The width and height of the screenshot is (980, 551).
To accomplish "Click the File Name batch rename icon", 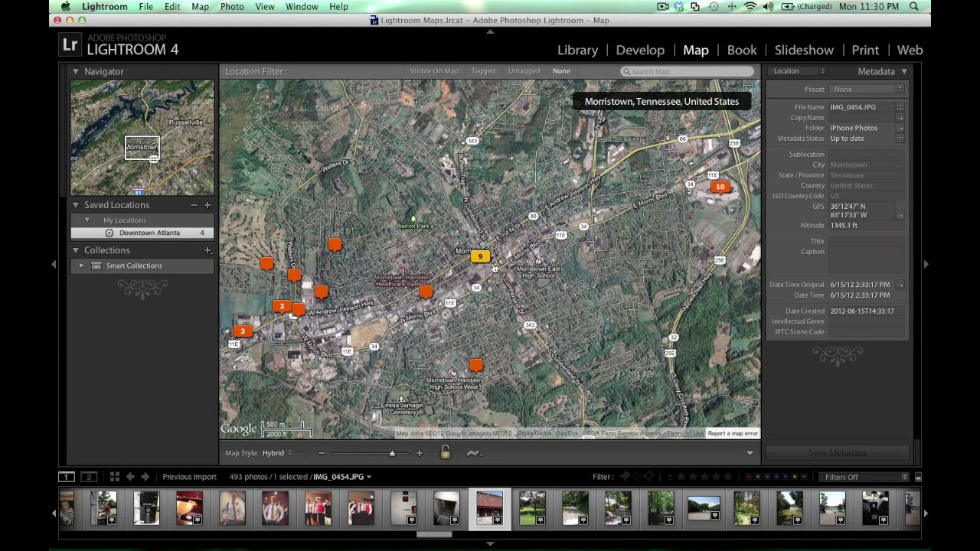I will point(900,108).
